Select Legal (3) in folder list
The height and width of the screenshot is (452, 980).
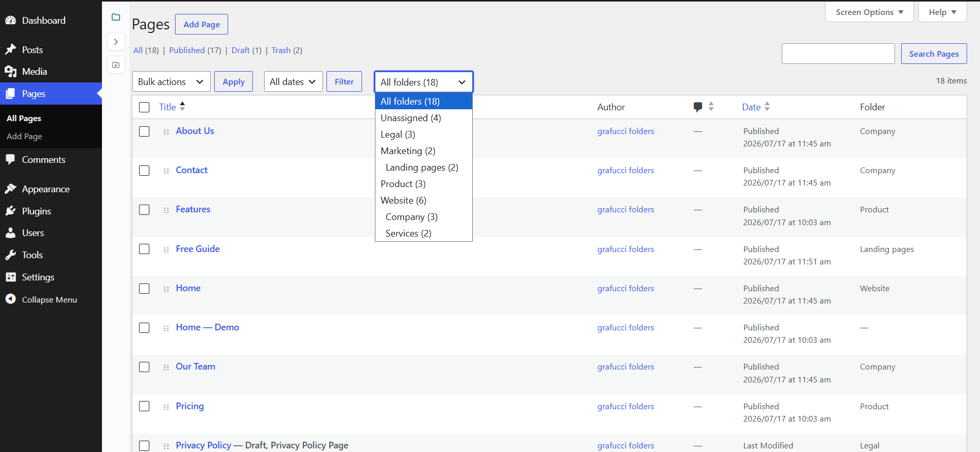tap(423, 135)
